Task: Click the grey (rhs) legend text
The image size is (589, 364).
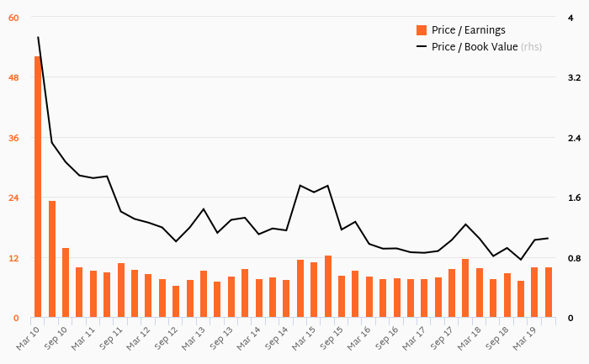Action: coord(531,47)
